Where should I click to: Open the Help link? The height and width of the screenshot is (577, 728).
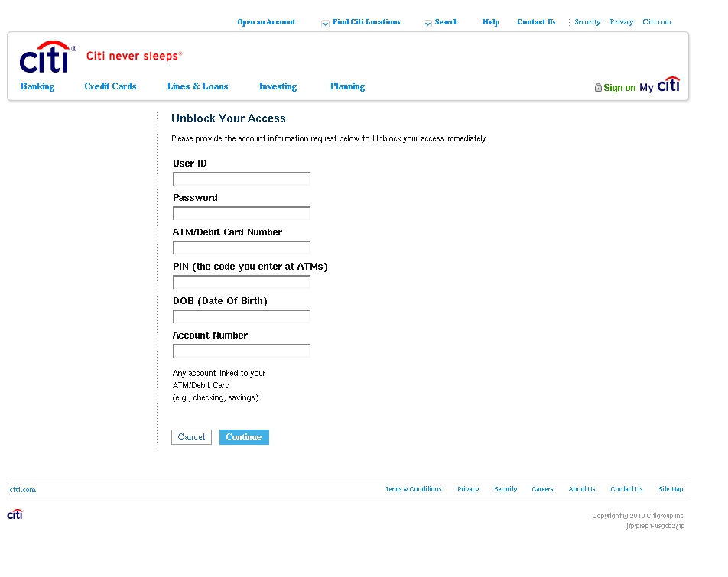[x=490, y=22]
